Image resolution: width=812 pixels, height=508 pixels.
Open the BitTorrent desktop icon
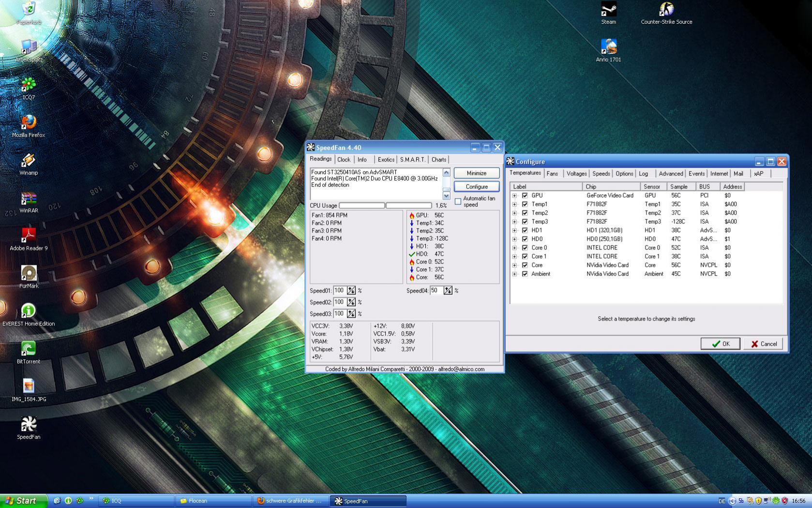29,349
